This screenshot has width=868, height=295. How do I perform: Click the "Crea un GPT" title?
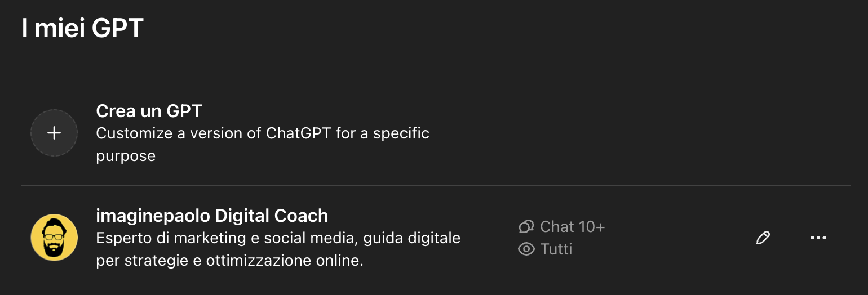click(149, 111)
